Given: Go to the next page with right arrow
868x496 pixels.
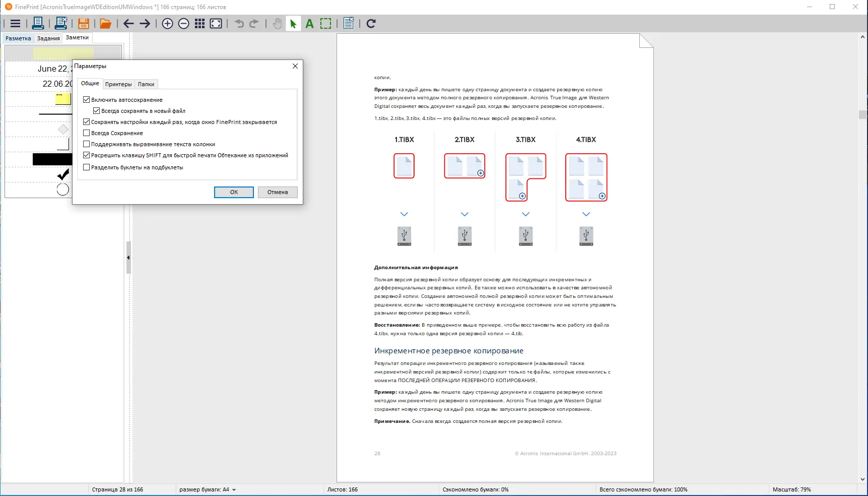Looking at the screenshot, I should pos(145,24).
